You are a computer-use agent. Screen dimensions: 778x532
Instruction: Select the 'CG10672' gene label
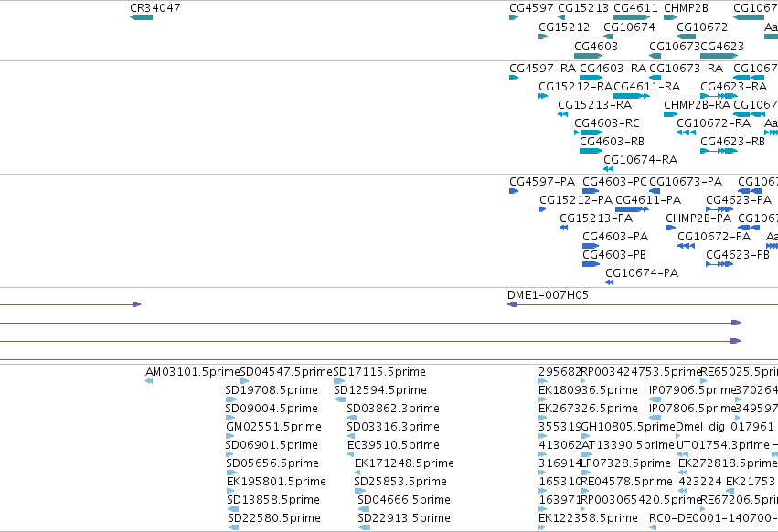coord(702,27)
